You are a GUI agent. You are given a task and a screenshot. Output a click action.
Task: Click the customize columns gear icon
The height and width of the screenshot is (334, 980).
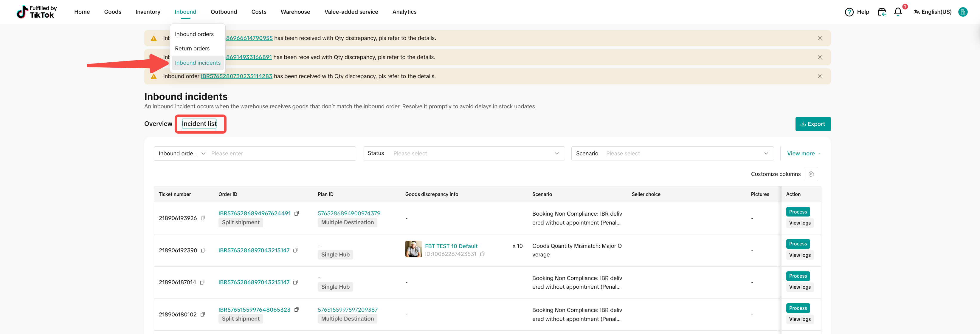coord(811,174)
